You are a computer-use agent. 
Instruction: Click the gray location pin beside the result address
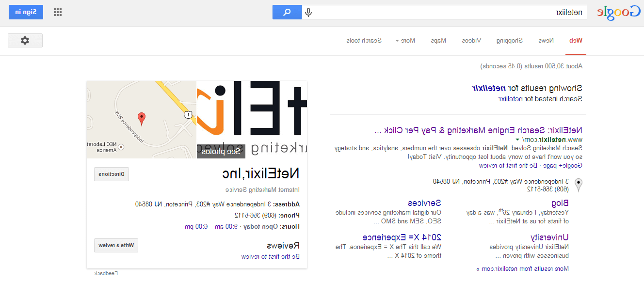tap(578, 185)
